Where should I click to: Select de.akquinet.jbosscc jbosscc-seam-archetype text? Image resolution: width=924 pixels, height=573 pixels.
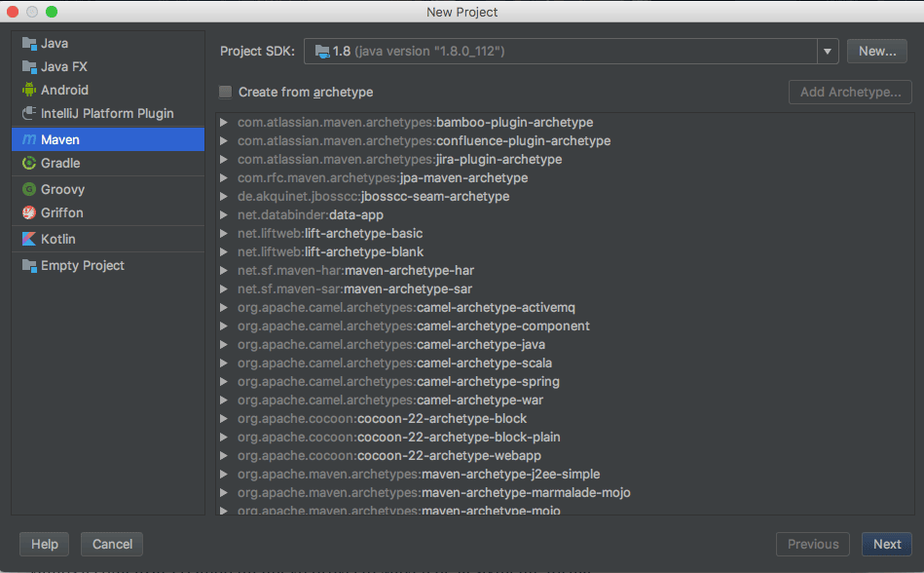pyautogui.click(x=374, y=196)
